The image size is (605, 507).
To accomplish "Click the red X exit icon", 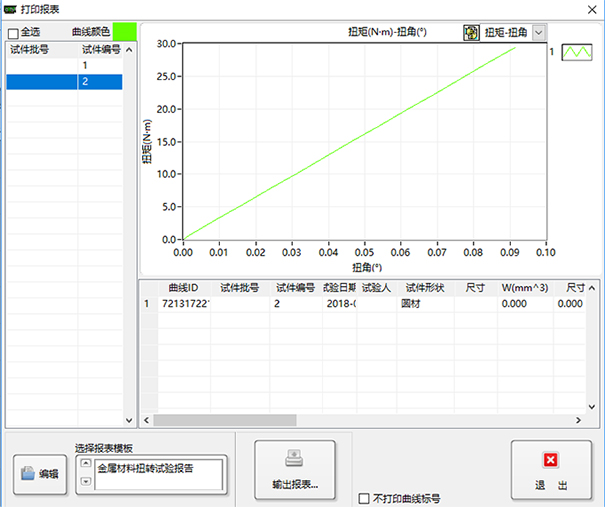I will point(549,461).
